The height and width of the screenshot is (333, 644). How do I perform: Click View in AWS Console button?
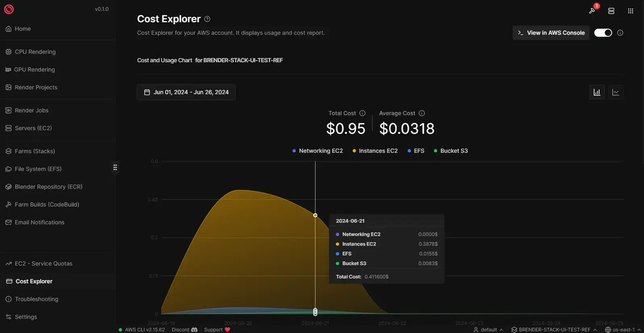tap(551, 33)
